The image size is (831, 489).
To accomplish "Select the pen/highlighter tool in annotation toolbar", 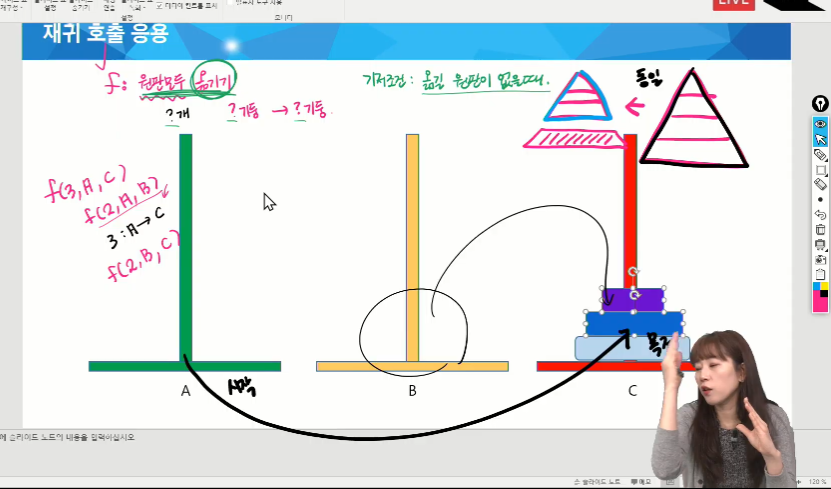I will [x=820, y=155].
